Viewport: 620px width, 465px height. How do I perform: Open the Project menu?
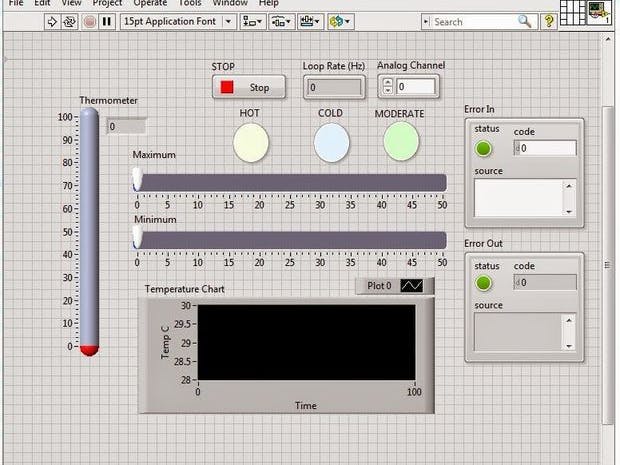click(107, 3)
